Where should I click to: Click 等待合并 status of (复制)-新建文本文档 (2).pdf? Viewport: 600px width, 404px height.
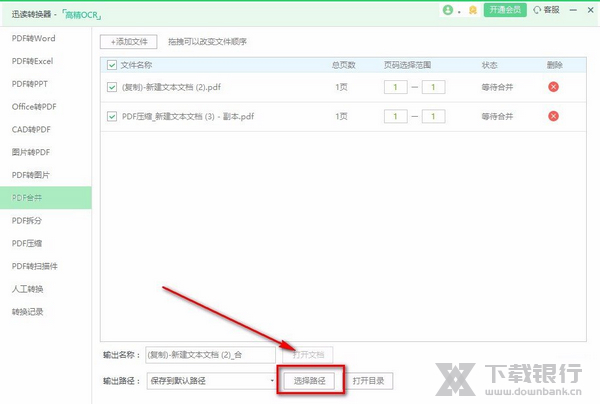497,87
